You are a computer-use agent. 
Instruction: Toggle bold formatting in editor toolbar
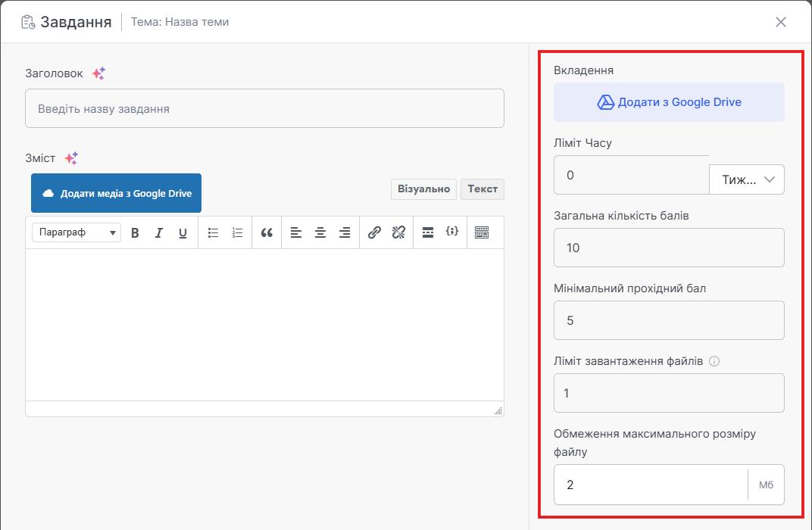135,233
